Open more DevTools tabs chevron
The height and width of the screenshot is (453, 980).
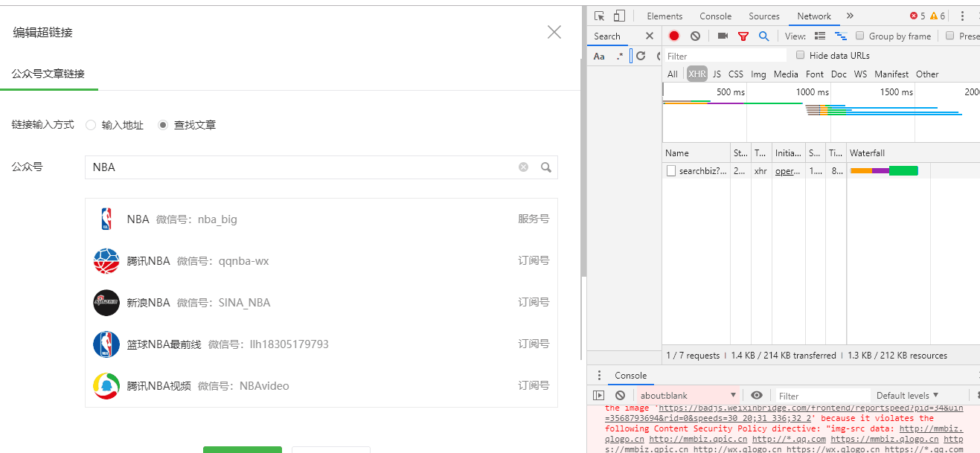[850, 16]
